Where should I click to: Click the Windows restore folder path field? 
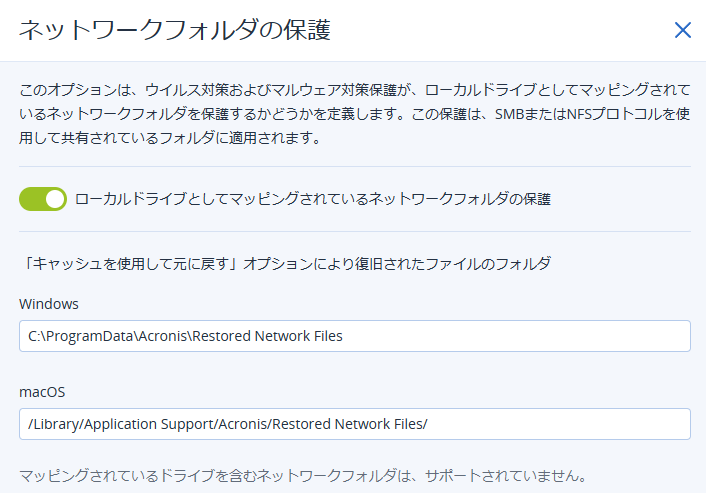tap(355, 336)
